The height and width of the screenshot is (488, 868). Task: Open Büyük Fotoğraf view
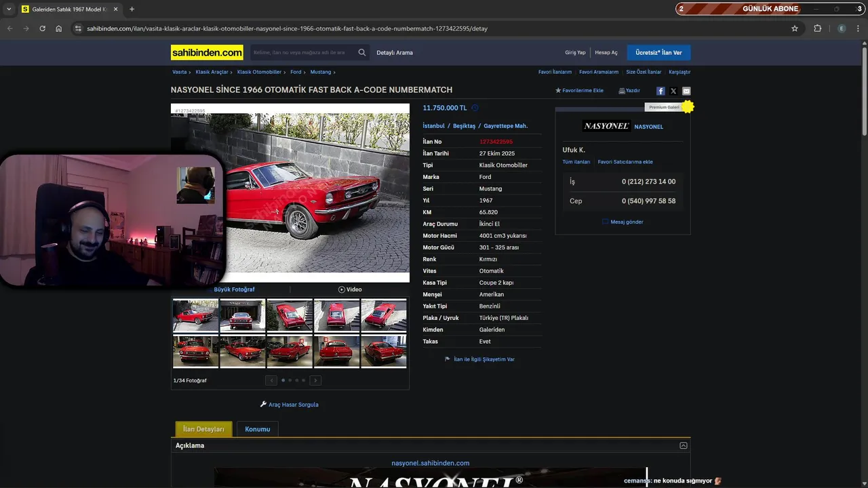pos(234,289)
